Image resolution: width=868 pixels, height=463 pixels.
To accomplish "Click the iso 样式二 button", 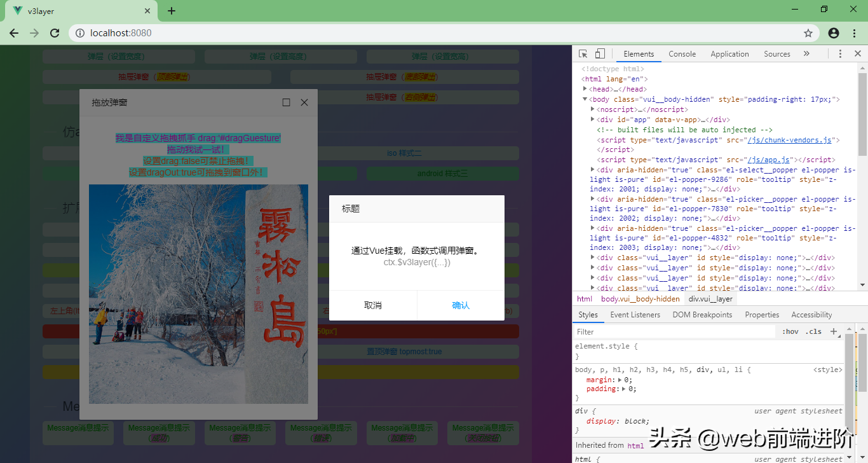I will click(x=405, y=153).
